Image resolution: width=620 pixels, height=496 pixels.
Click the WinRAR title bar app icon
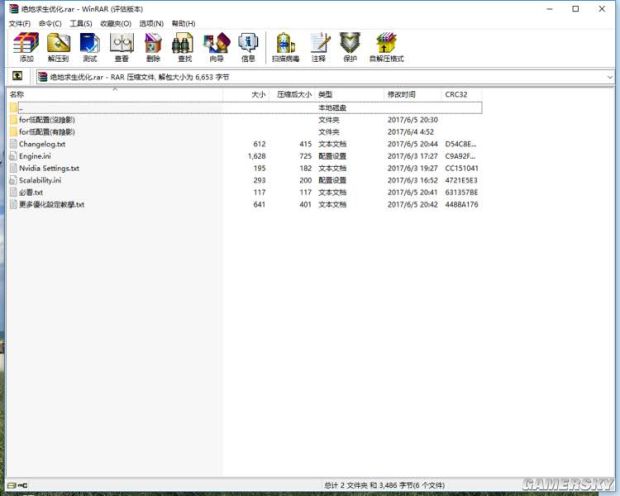click(14, 9)
